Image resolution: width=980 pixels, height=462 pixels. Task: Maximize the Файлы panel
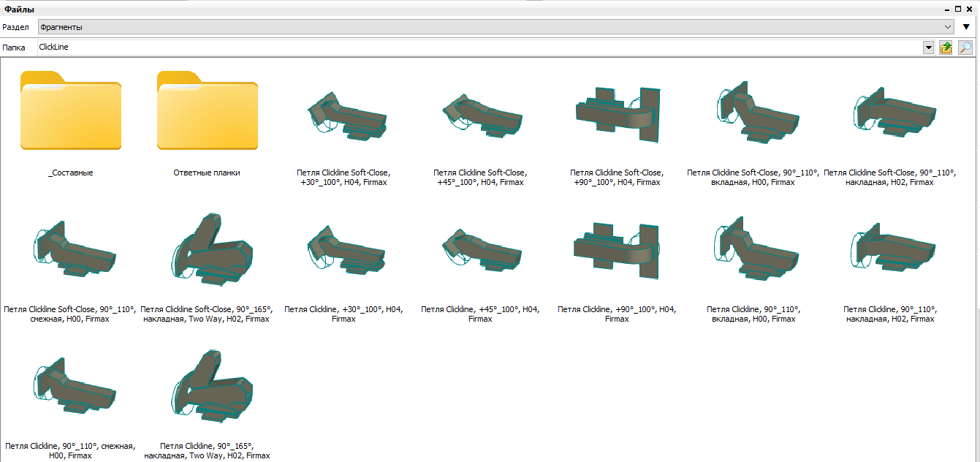tap(958, 9)
